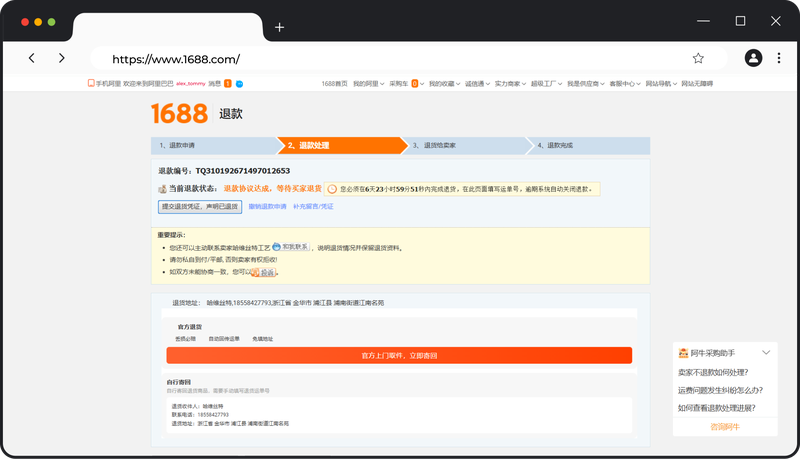
Task: Open the browser profile avatar icon
Action: 753,58
